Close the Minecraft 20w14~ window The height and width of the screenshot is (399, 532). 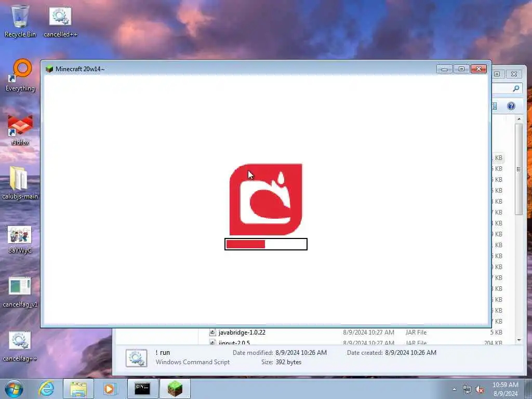point(478,69)
